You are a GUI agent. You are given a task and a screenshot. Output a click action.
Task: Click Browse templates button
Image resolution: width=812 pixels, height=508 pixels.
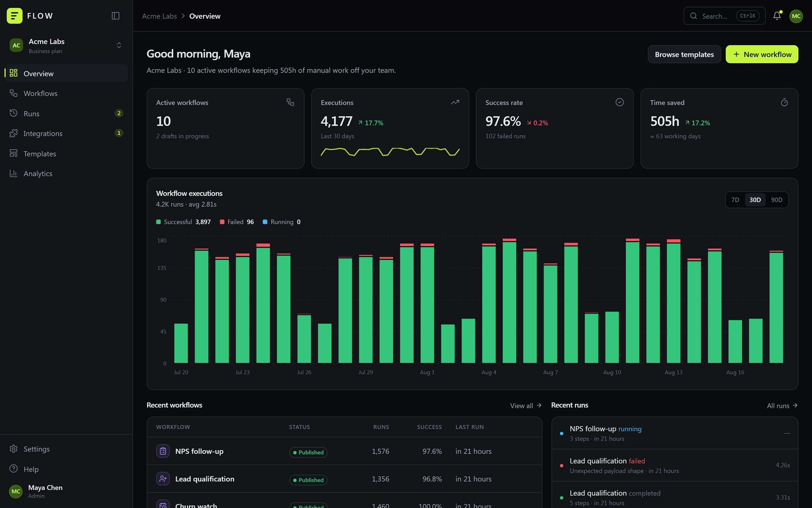tap(684, 54)
